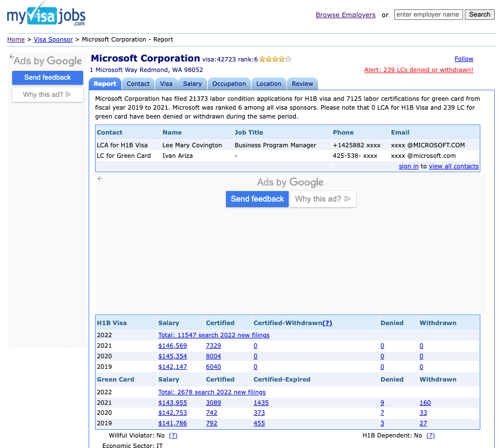The height and width of the screenshot is (448, 503).
Task: Click Why this ad in the center ad
Action: [x=323, y=199]
